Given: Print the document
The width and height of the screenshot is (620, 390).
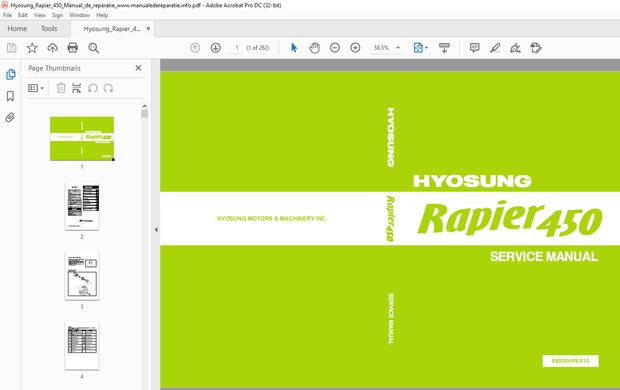Looking at the screenshot, I should click(73, 48).
